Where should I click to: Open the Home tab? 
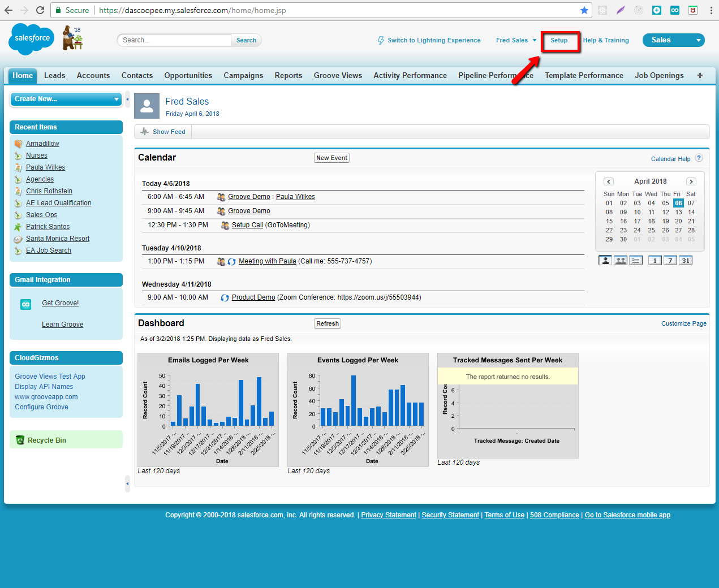coord(23,76)
